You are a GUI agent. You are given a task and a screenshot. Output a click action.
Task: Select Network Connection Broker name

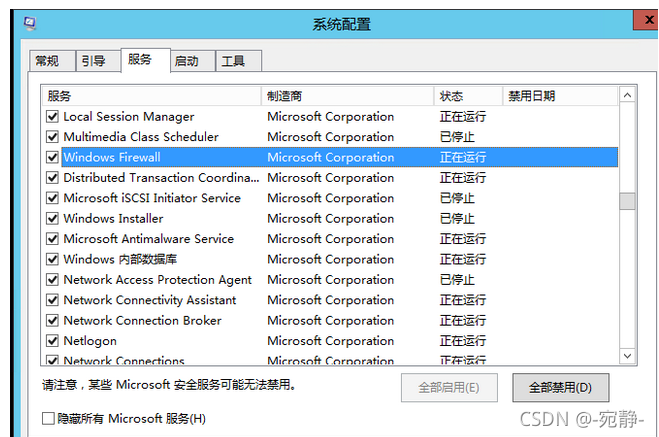tap(142, 321)
